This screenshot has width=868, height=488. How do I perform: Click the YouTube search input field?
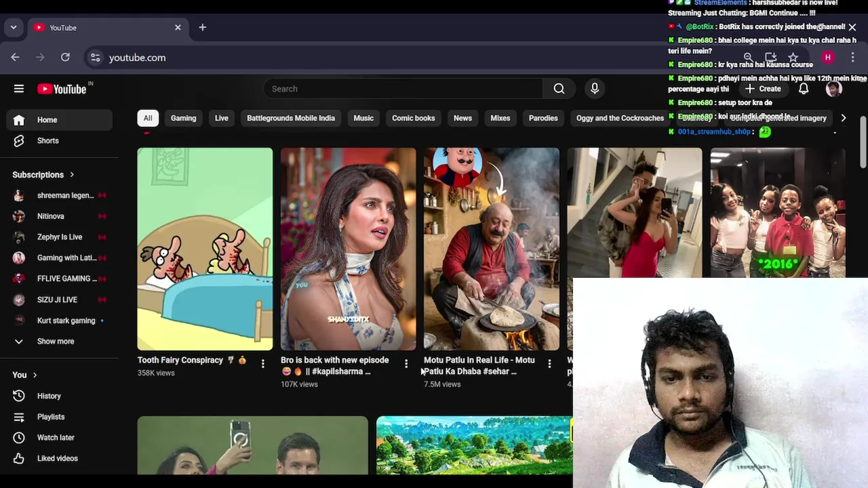[x=403, y=89]
